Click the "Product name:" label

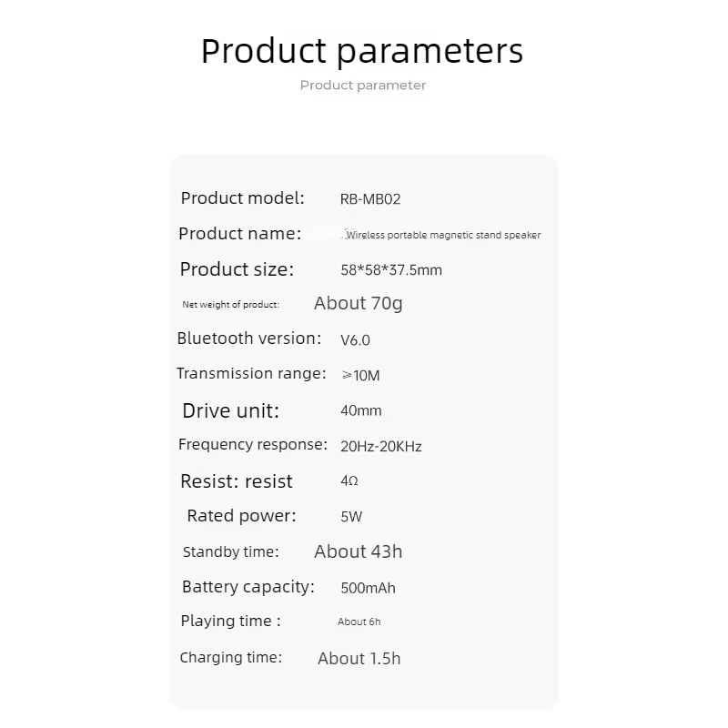pos(240,234)
